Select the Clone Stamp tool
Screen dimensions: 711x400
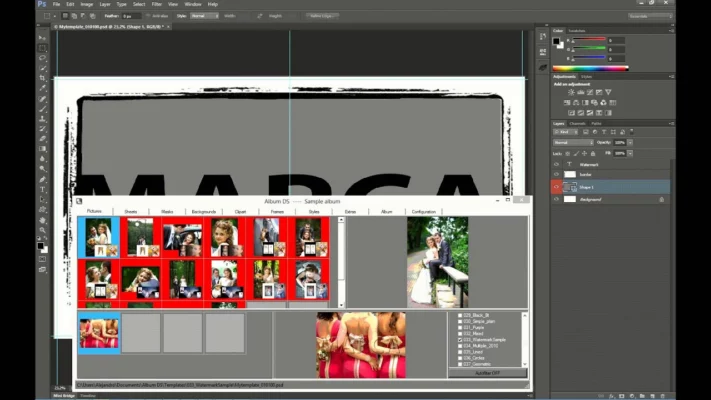point(42,118)
